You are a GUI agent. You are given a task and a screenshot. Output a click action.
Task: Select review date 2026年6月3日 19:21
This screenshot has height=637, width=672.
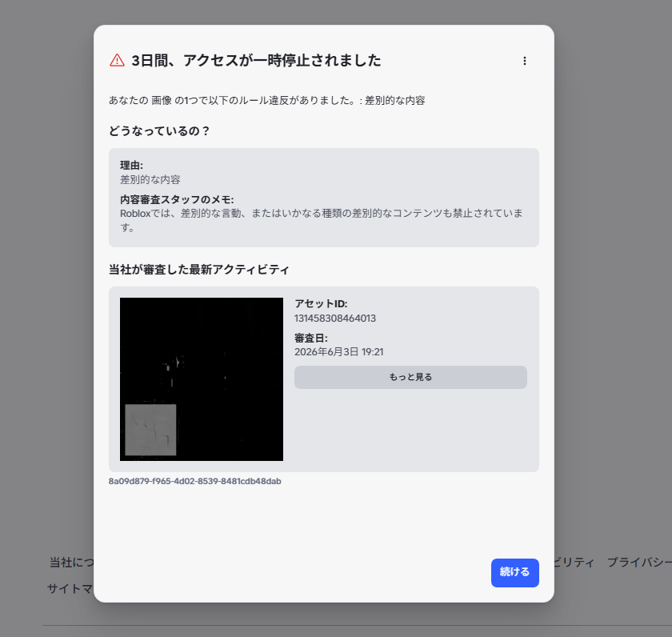(338, 352)
